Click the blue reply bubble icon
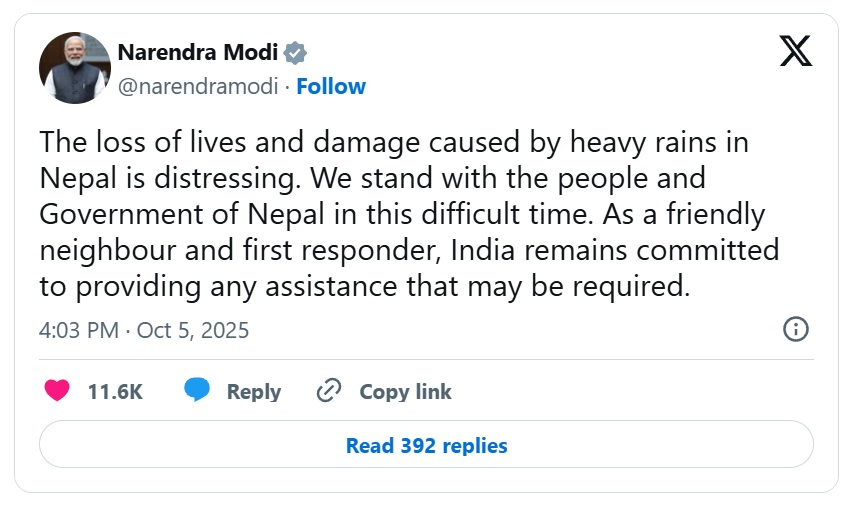 point(197,391)
